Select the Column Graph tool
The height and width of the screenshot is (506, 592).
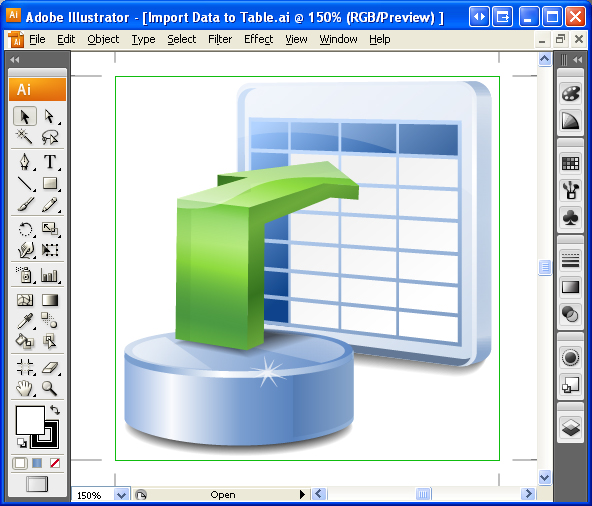click(50, 275)
